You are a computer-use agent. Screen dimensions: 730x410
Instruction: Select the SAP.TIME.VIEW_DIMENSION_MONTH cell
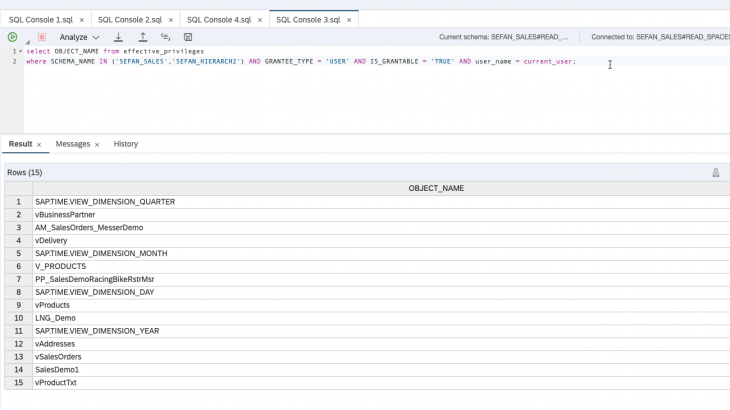(x=381, y=253)
